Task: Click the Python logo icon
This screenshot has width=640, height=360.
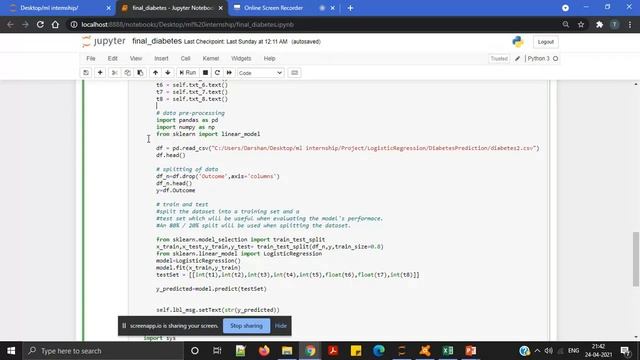Action: point(518,42)
